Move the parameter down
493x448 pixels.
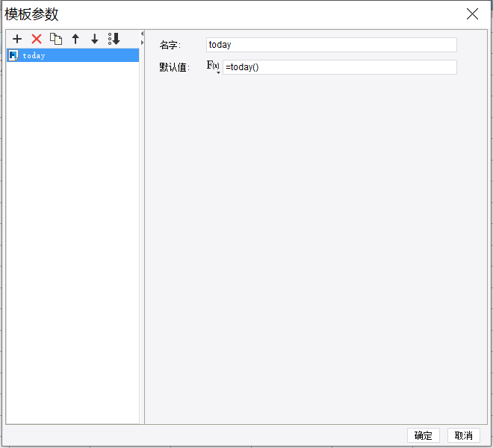(94, 39)
